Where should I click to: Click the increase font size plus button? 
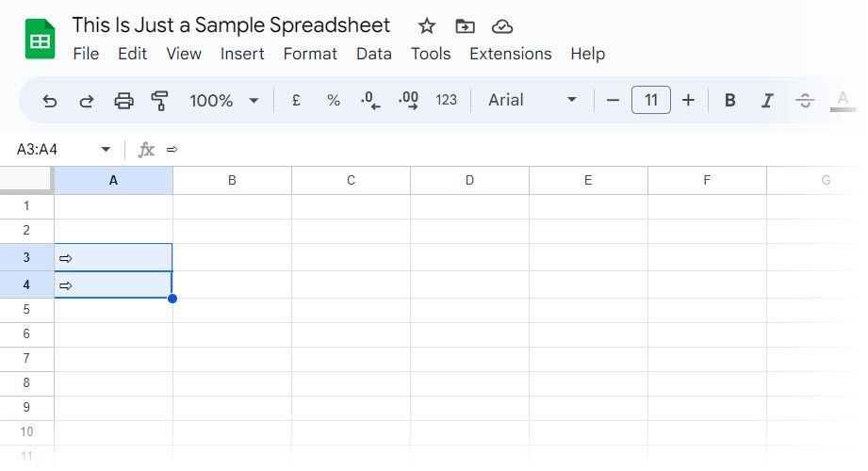[688, 101]
